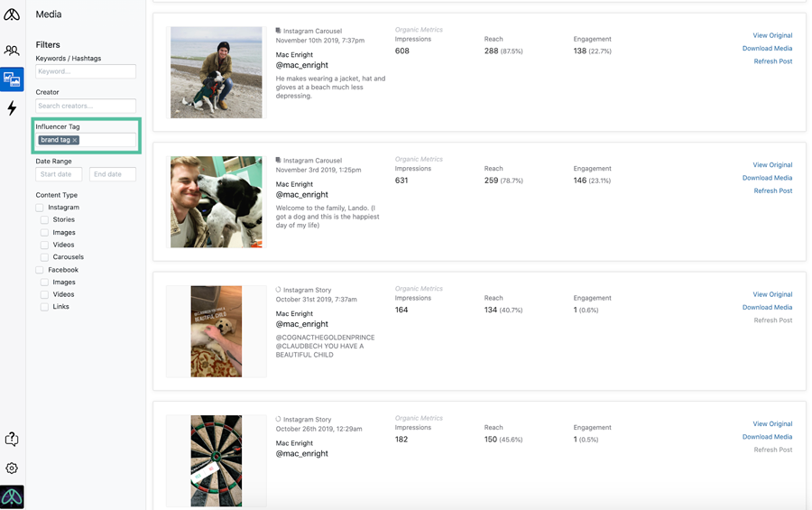Select the Media gallery sidebar icon
812x510 pixels.
[12, 79]
